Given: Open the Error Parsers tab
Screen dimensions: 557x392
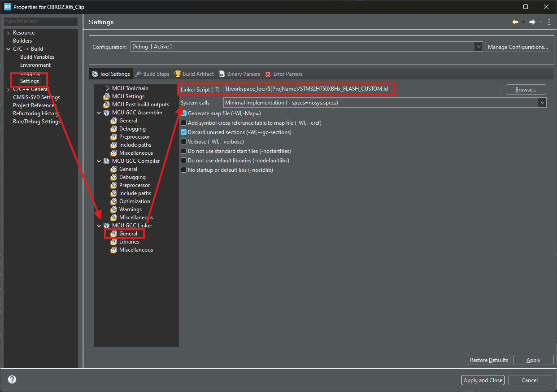Looking at the screenshot, I should 283,74.
